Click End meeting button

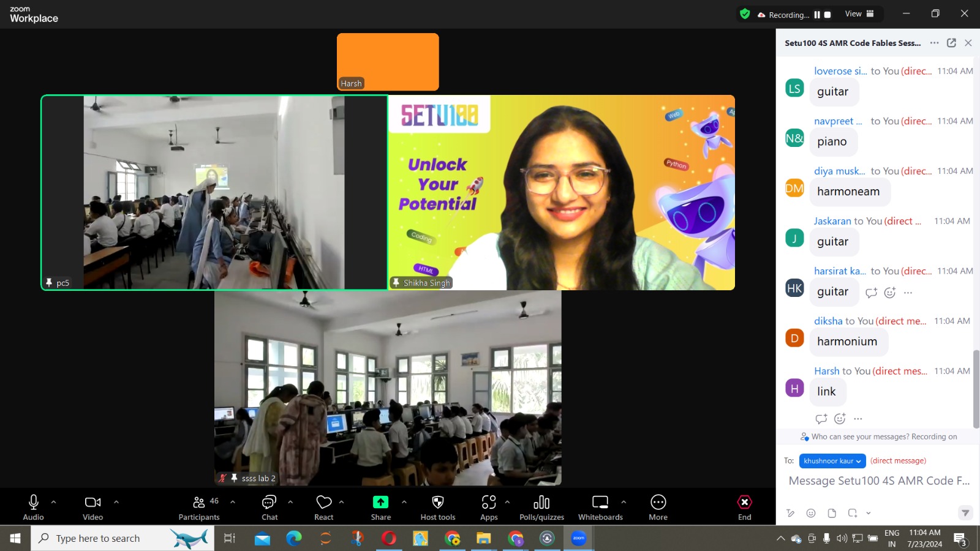click(x=744, y=508)
